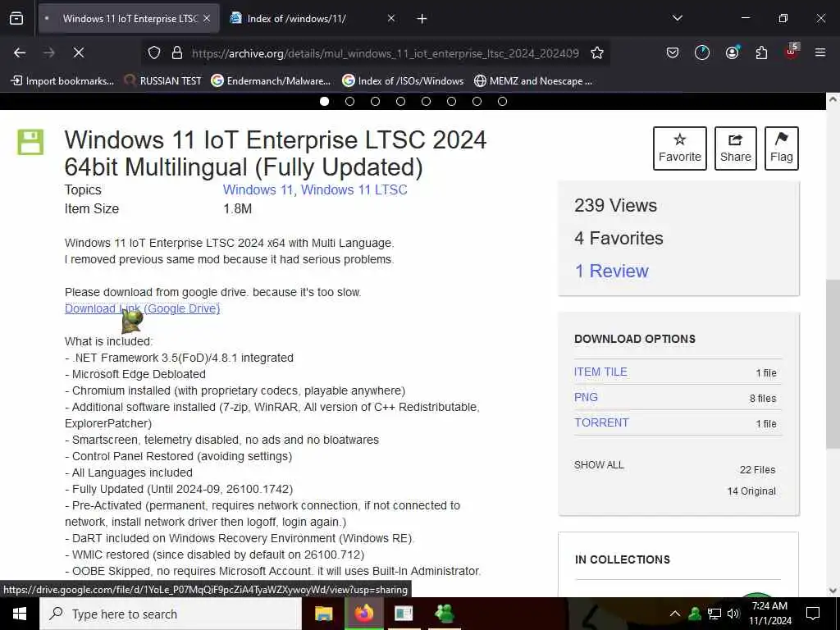Select the second carousel dot
840x630 pixels.
pos(349,101)
